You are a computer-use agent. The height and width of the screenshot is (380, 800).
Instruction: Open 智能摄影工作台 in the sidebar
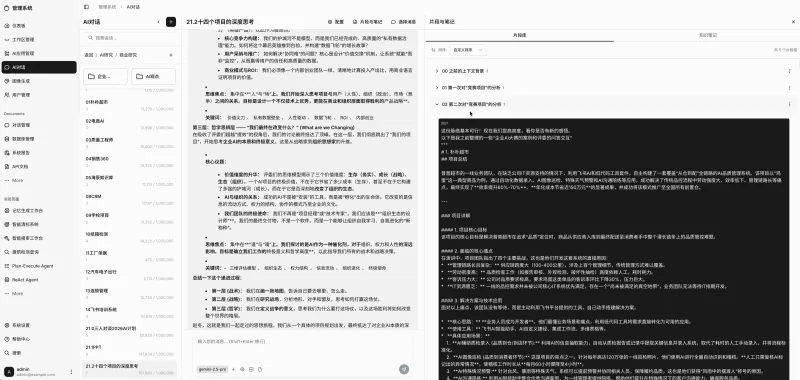click(x=39, y=238)
